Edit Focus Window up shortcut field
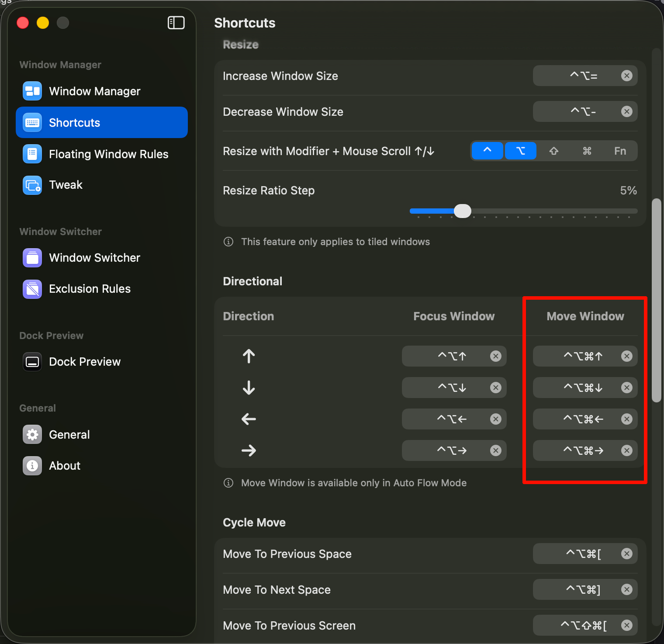Image resolution: width=664 pixels, height=644 pixels. (x=454, y=356)
